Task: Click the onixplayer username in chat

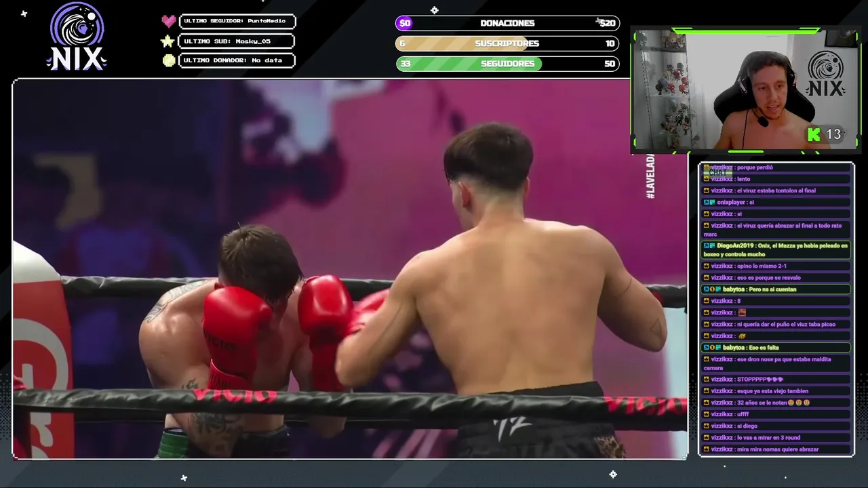Action: (x=731, y=203)
